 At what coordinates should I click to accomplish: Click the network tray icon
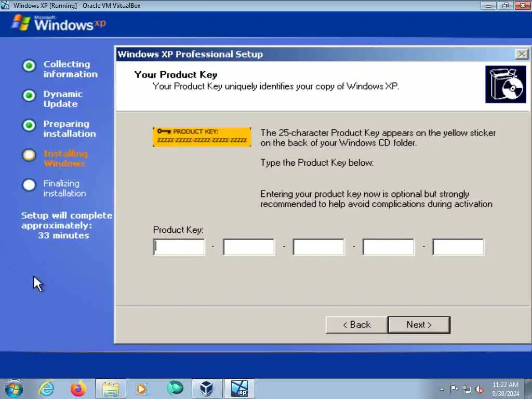(467, 390)
